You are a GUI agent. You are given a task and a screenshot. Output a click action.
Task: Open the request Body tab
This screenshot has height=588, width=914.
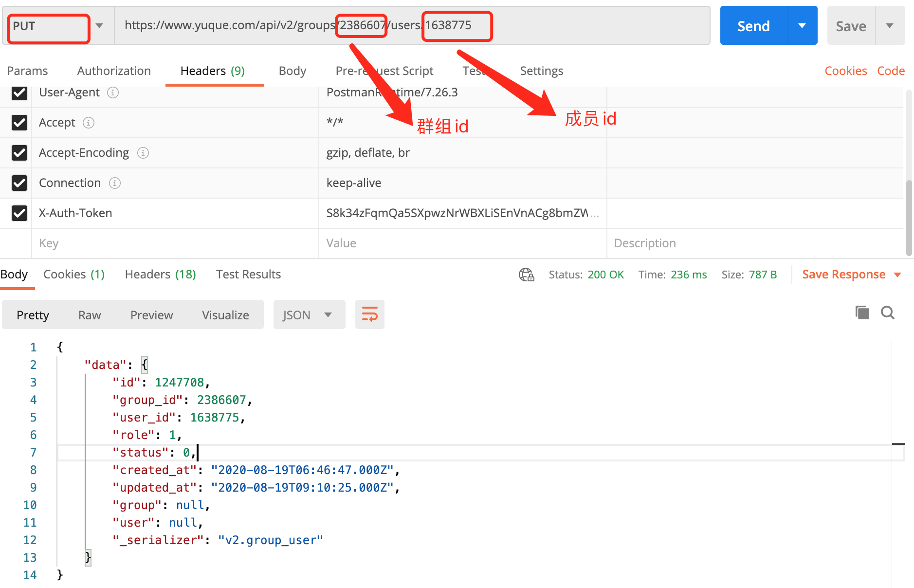tap(292, 71)
